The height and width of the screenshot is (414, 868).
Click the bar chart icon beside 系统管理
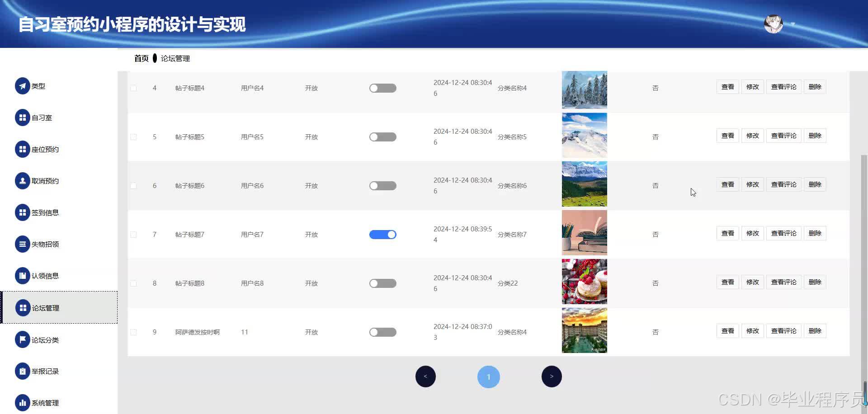23,403
